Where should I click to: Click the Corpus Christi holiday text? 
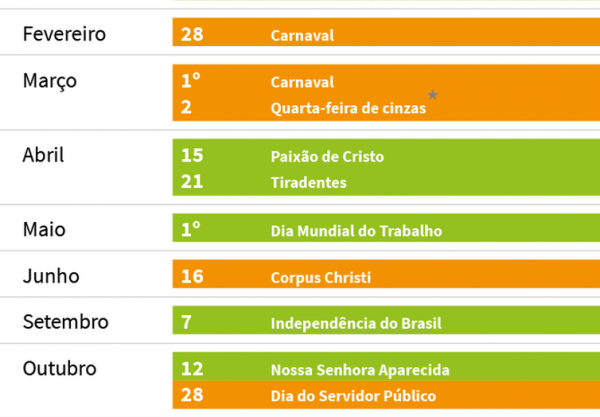[320, 277]
